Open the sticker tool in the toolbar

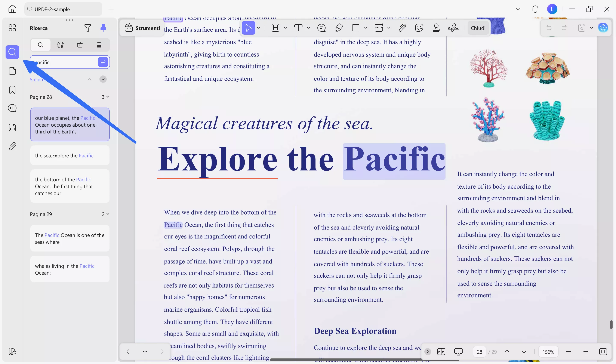(x=419, y=28)
